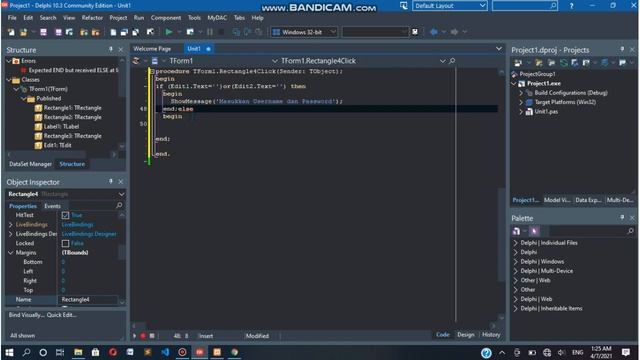Click the Open file toolbar icon

pos(23,32)
